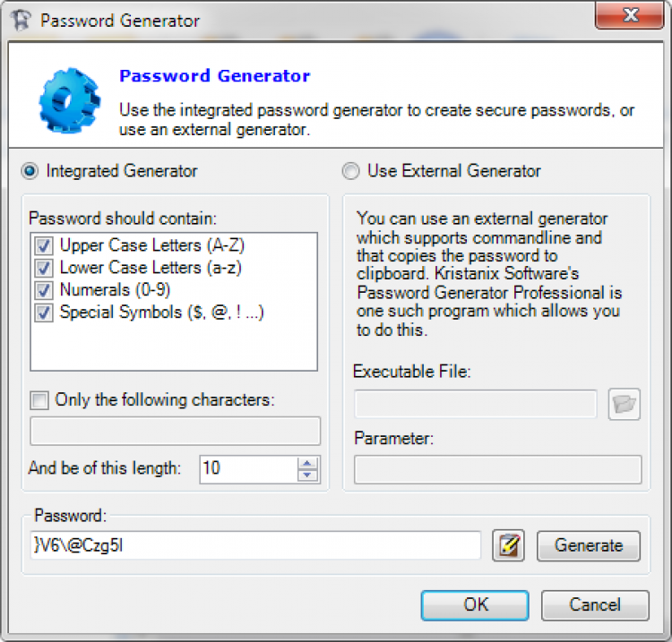Click the browse folder icon for Executable File
This screenshot has height=642, width=672.
click(x=625, y=405)
